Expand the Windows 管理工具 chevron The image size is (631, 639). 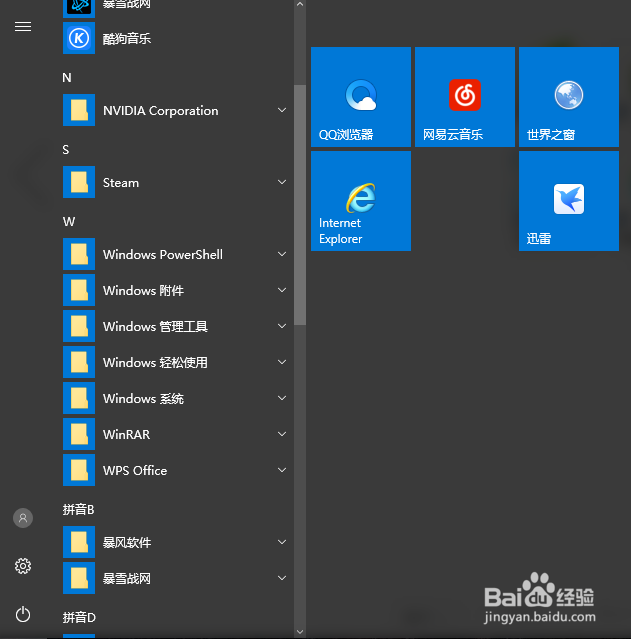(x=282, y=326)
